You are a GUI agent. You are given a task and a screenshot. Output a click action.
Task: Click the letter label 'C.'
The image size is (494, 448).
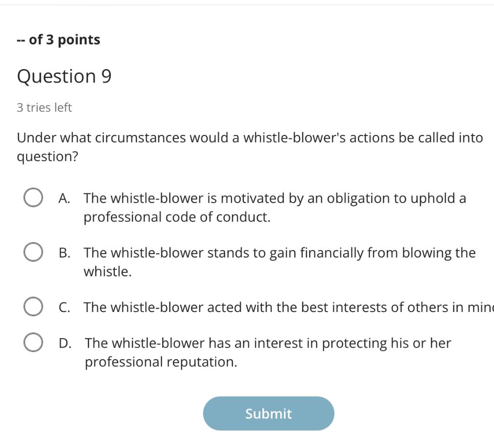coord(63,307)
